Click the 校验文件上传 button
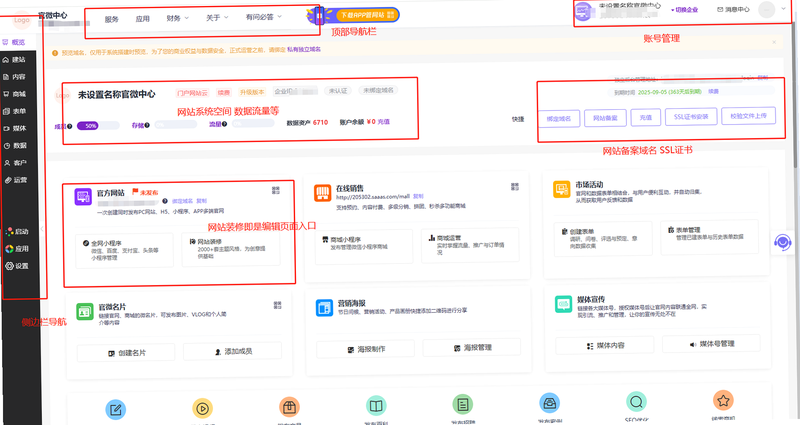This screenshot has height=425, width=800. coord(748,116)
